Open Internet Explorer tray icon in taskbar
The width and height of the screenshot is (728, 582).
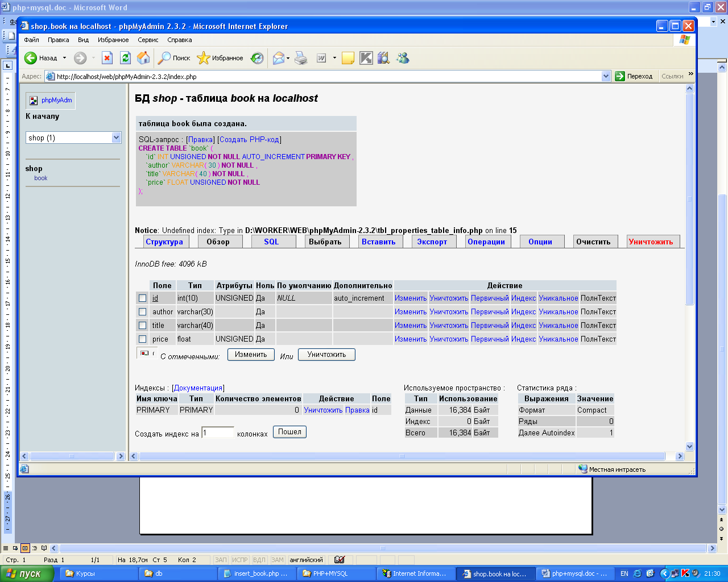point(638,573)
